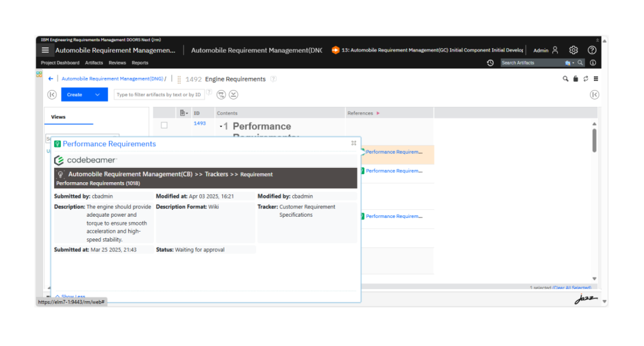Click the codebeamer logo in the popup
The image size is (644, 346).
(x=86, y=160)
